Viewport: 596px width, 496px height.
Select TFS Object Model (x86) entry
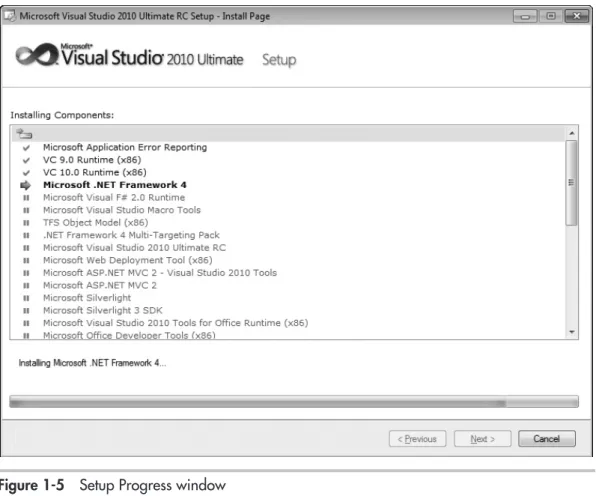click(95, 222)
